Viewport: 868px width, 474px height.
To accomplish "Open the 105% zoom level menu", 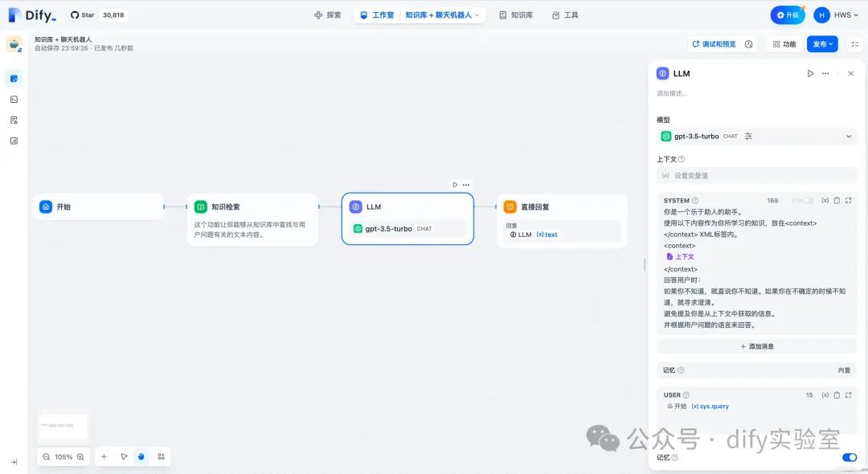I will click(x=63, y=457).
